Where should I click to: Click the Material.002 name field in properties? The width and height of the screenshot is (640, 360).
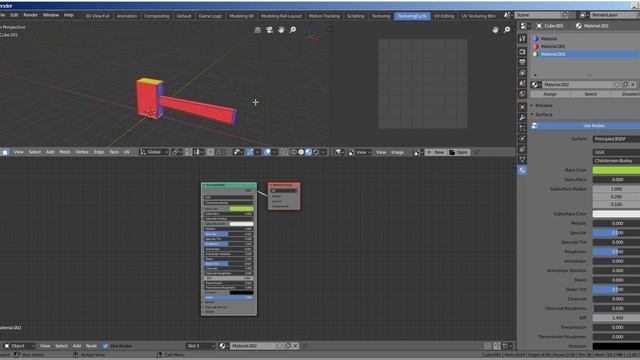coord(577,84)
